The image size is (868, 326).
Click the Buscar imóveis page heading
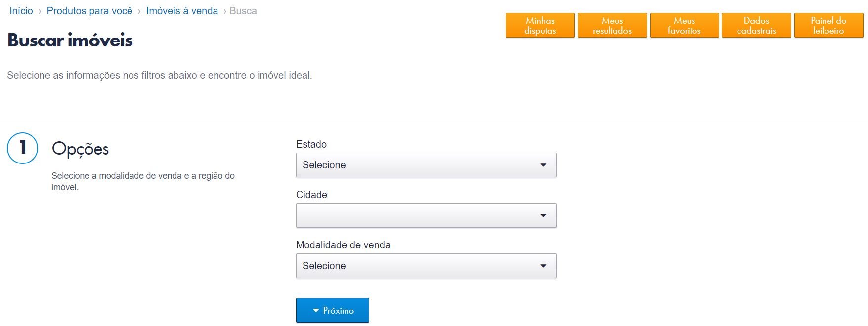pyautogui.click(x=69, y=41)
